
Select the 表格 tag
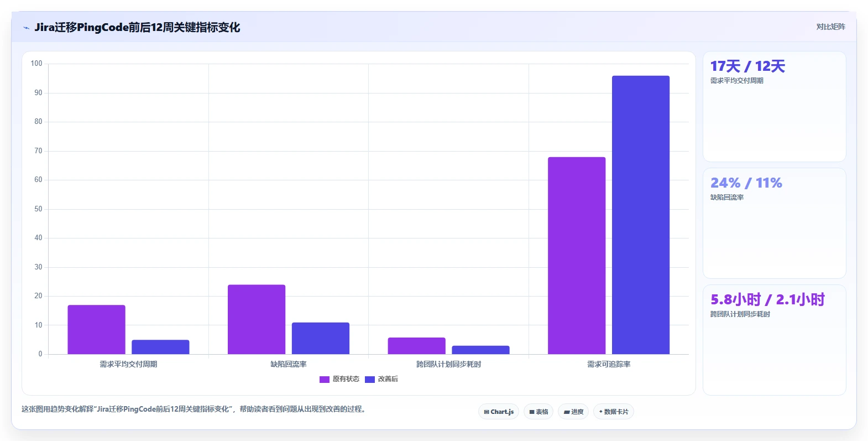(x=538, y=412)
